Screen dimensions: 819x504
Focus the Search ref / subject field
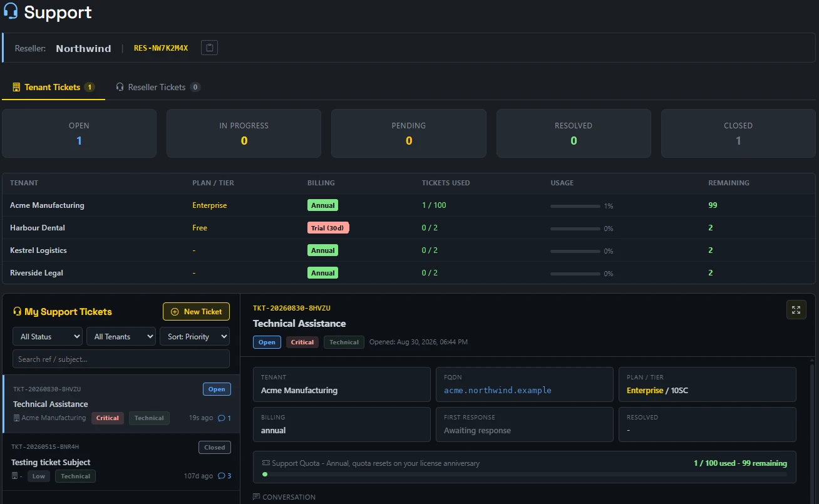click(121, 359)
